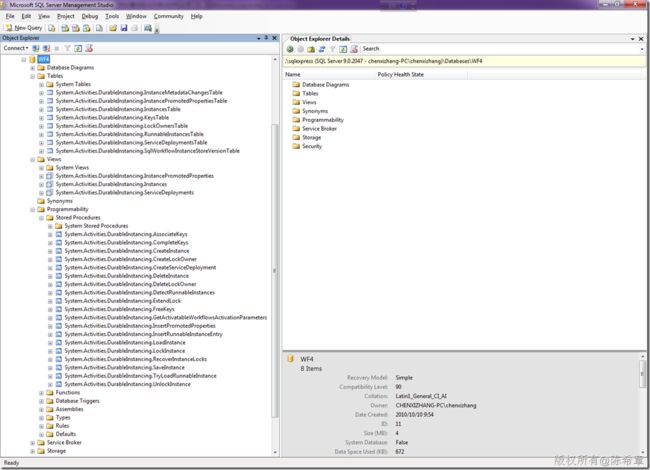Click the blue Save disk toolbar icon
650x470 pixels.
tap(124, 28)
